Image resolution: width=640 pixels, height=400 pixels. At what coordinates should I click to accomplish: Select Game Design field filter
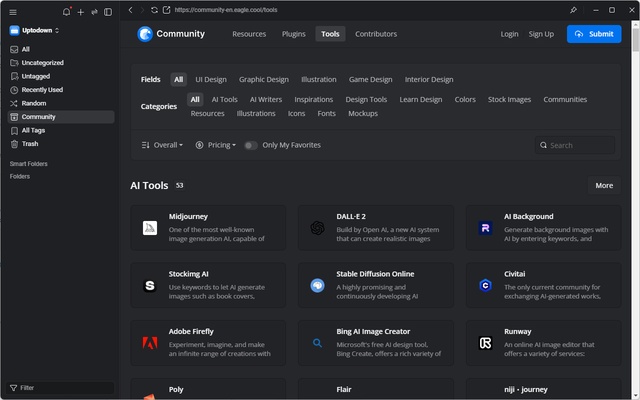(371, 80)
